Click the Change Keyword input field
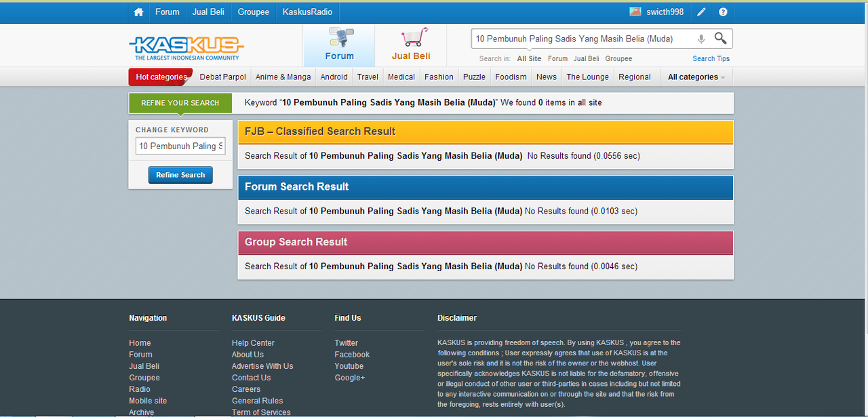Image resolution: width=868 pixels, height=417 pixels. 180,146
